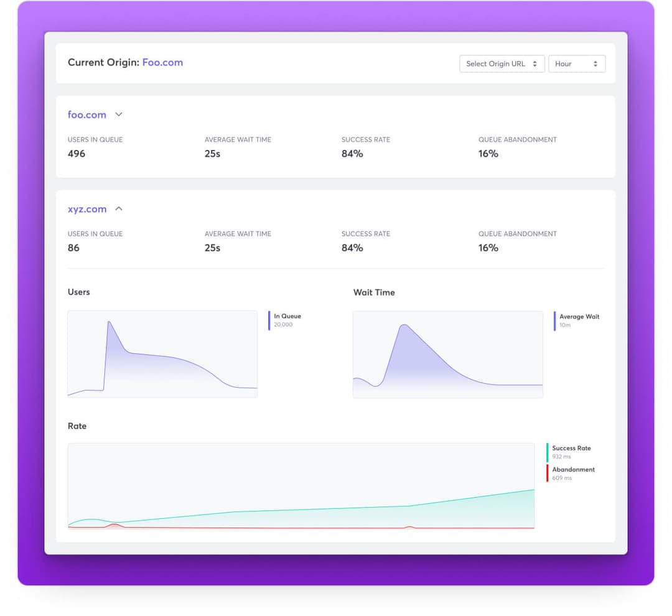Toggle the In Queue legend label
This screenshot has width=672, height=616.
(x=287, y=316)
